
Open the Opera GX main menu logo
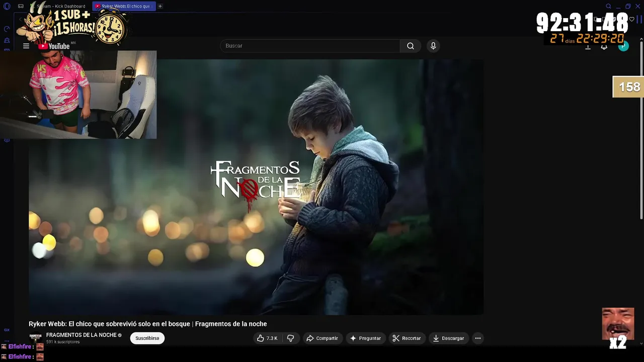[x=7, y=6]
